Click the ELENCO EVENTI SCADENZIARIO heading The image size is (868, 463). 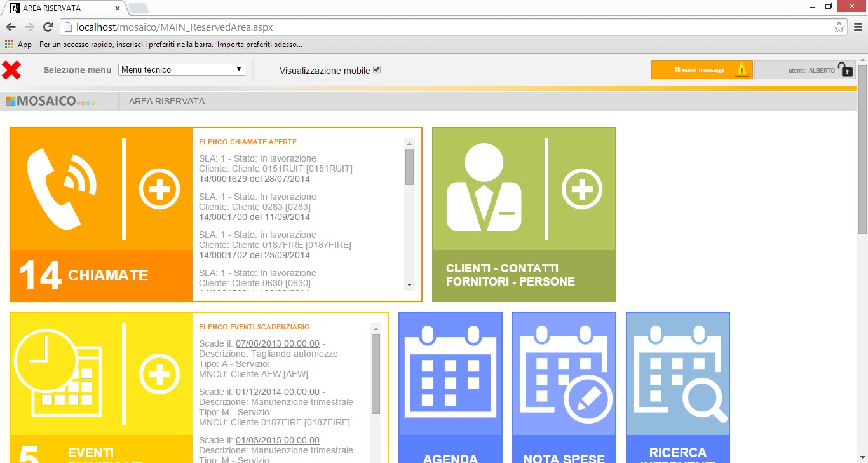[254, 327]
